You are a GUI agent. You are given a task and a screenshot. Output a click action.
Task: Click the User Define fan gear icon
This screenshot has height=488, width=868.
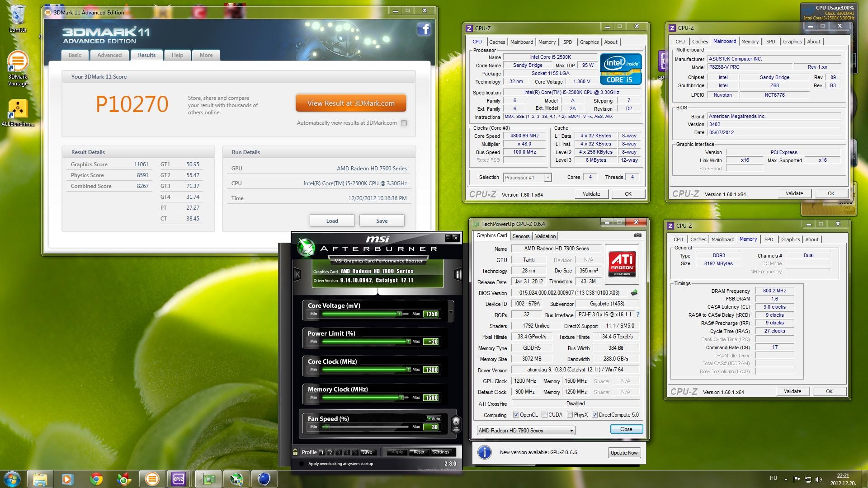click(x=456, y=423)
